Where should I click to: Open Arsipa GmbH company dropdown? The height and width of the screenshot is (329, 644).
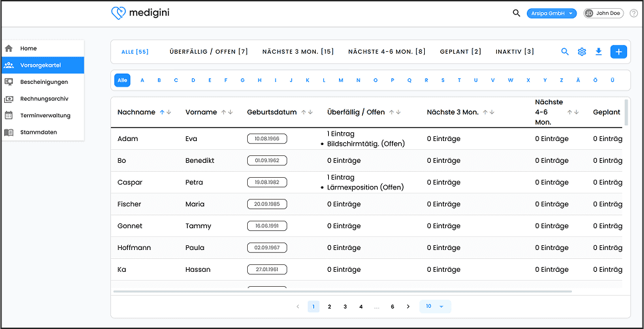[551, 13]
